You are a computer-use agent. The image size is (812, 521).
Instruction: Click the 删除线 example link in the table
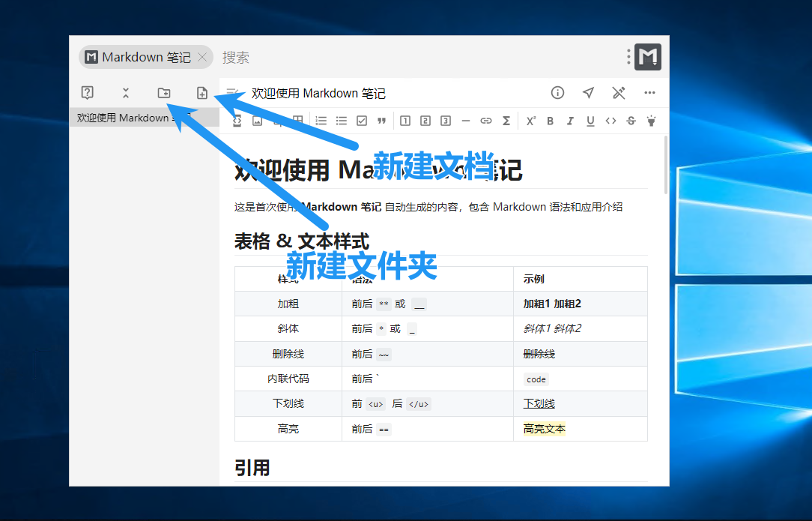pyautogui.click(x=539, y=354)
